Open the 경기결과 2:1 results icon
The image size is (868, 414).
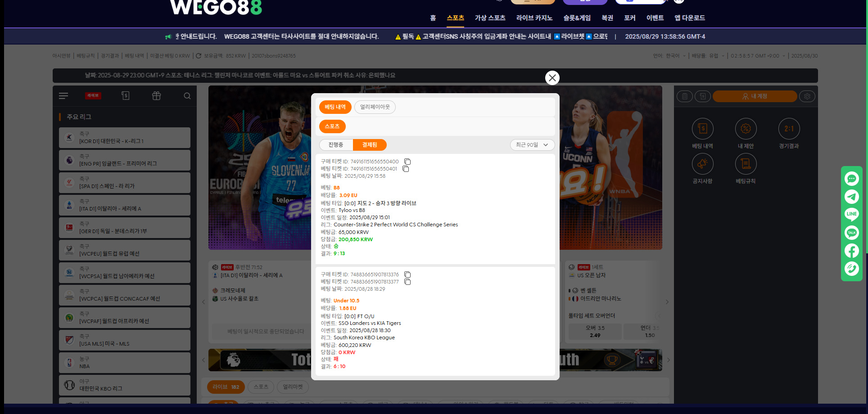pos(789,129)
